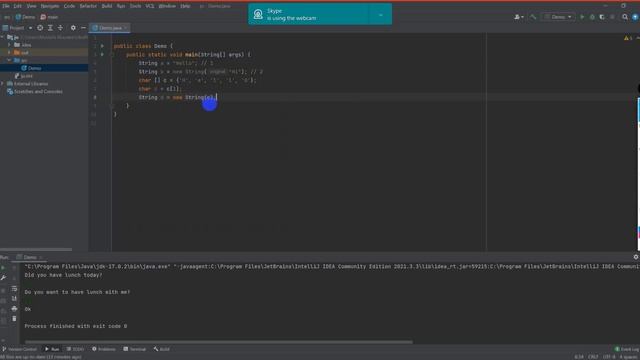
Task: Click horizontal scrollbar of Run console
Action: point(218,342)
